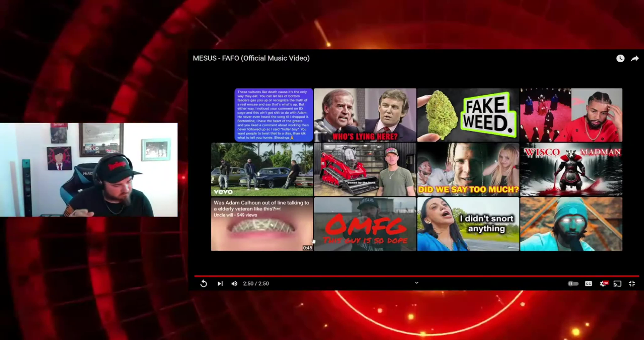
Task: Open the WISCO MADMAN suggested video
Action: pos(571,170)
